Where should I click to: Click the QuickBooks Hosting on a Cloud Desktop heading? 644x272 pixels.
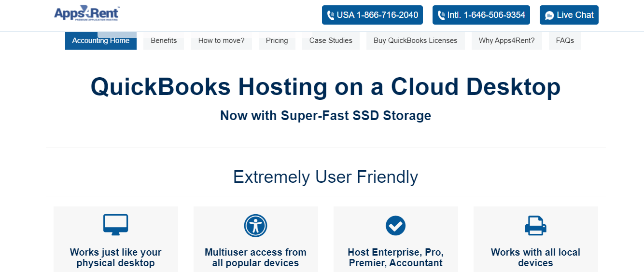pos(325,87)
